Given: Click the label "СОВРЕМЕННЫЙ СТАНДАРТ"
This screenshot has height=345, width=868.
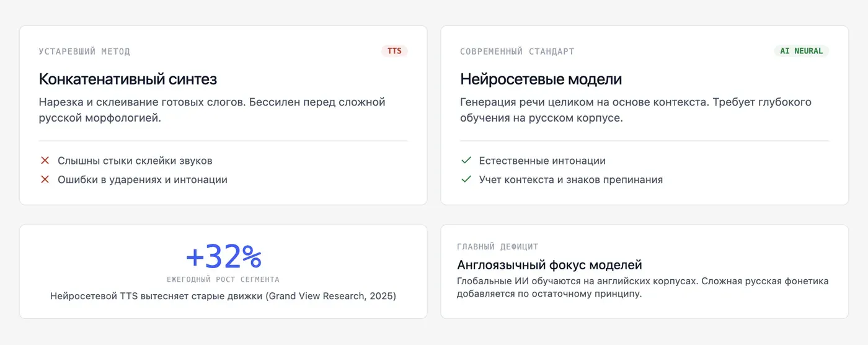Looking at the screenshot, I should coord(517,52).
